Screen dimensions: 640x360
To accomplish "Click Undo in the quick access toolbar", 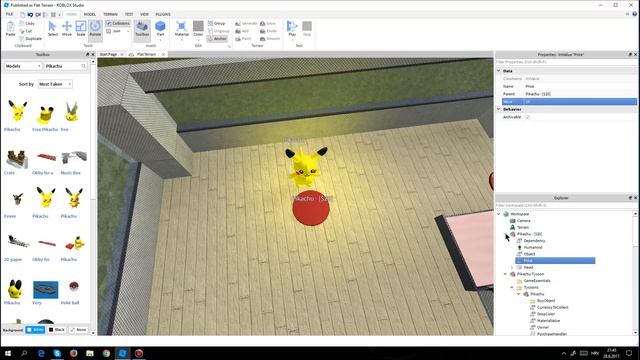I will [30, 15].
